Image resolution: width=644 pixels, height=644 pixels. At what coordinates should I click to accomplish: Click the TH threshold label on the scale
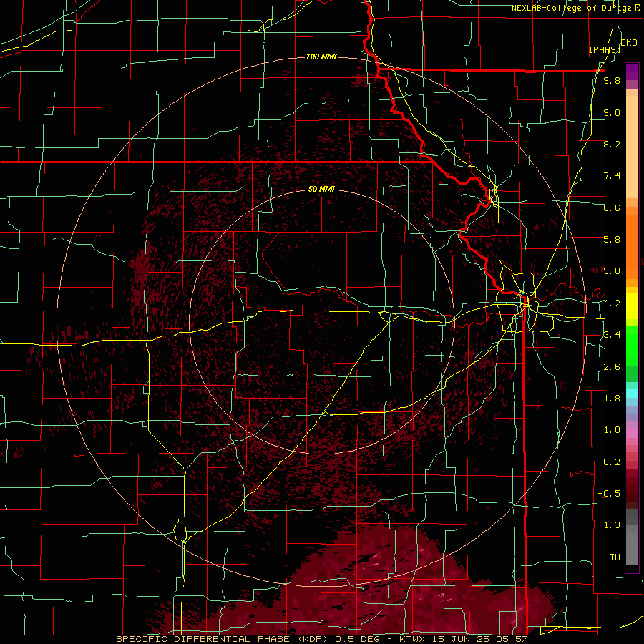click(x=615, y=557)
